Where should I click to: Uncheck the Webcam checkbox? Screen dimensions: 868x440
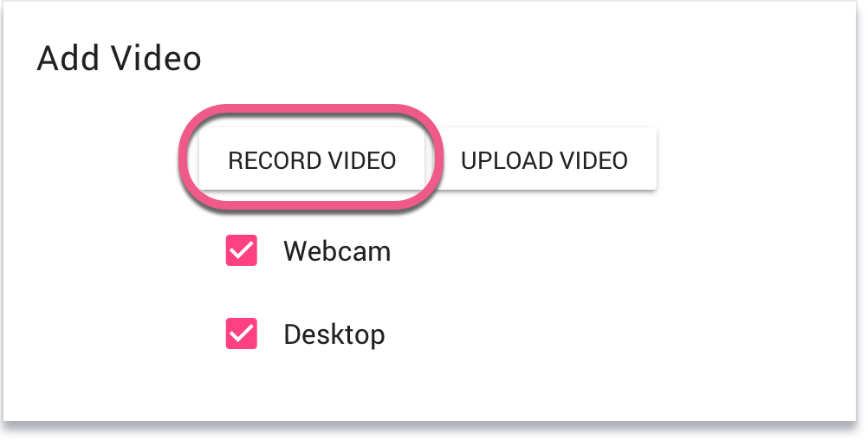[242, 250]
